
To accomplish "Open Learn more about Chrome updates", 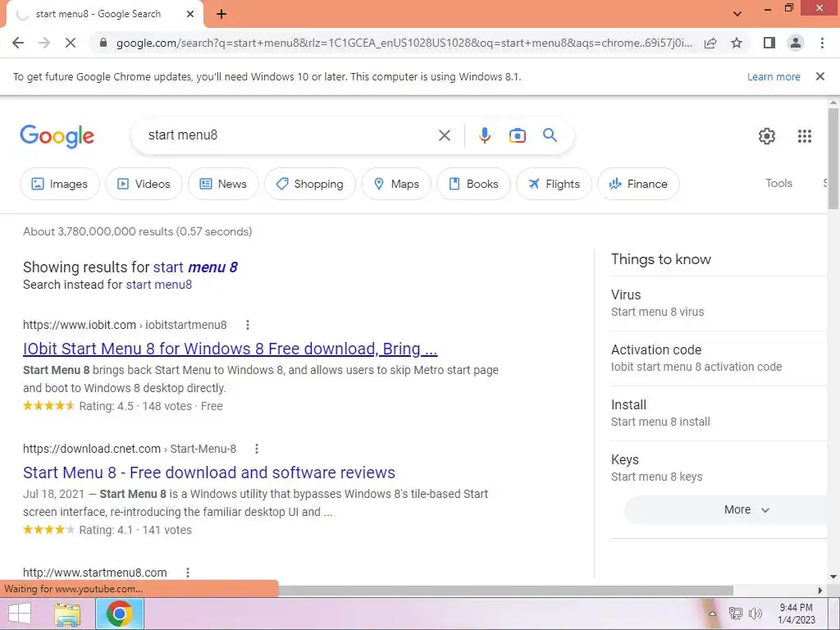I will (774, 76).
